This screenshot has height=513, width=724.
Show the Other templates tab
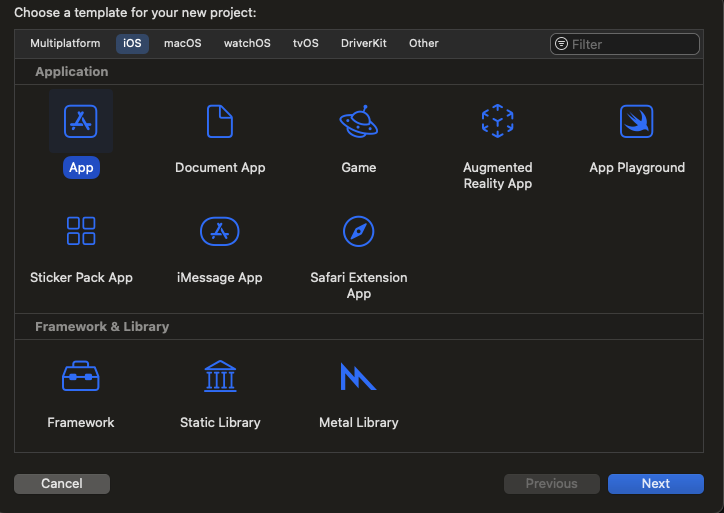[x=424, y=44]
